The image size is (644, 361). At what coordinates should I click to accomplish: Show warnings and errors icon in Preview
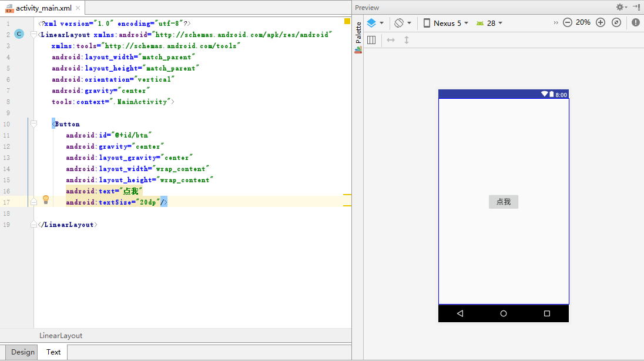636,23
